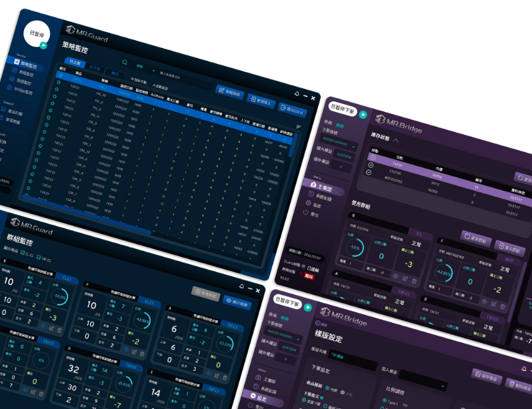Click the bell icon in 策略監控 window
Screen dimensions: 532x409
coord(297,93)
